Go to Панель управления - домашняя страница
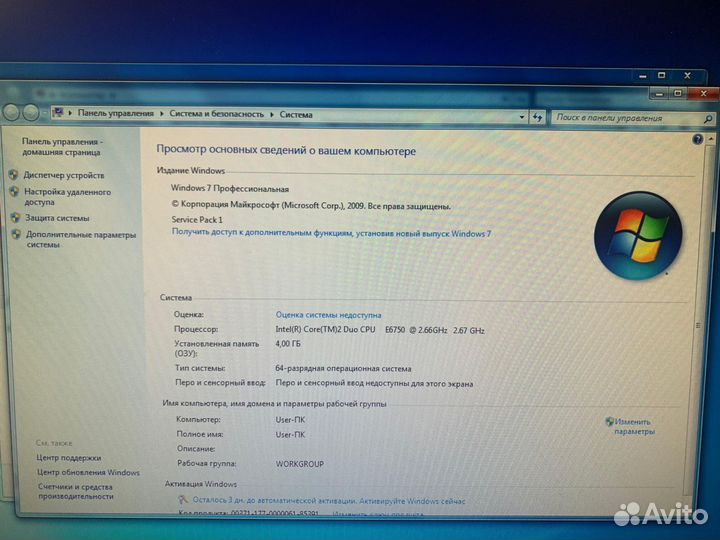 point(62,146)
